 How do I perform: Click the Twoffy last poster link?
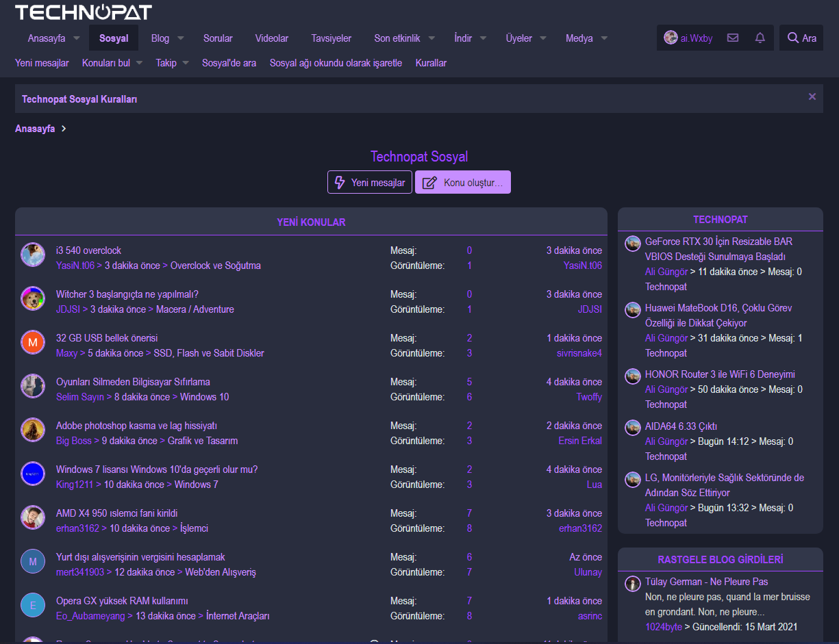tap(589, 397)
